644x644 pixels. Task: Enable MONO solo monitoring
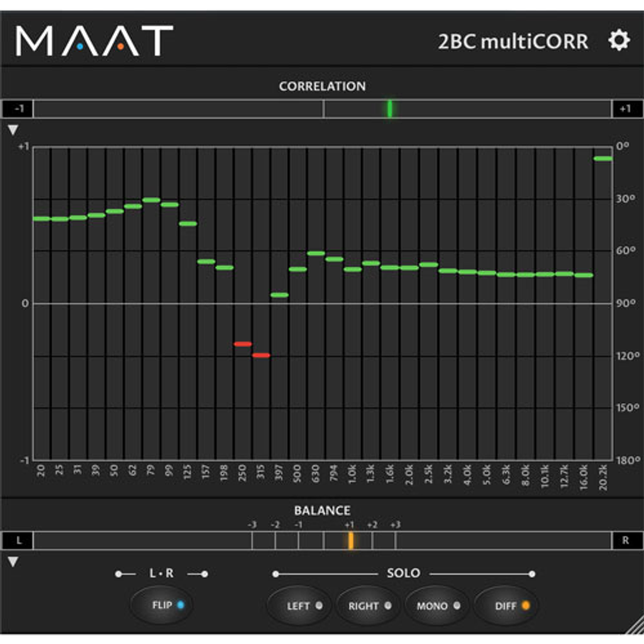(x=436, y=606)
